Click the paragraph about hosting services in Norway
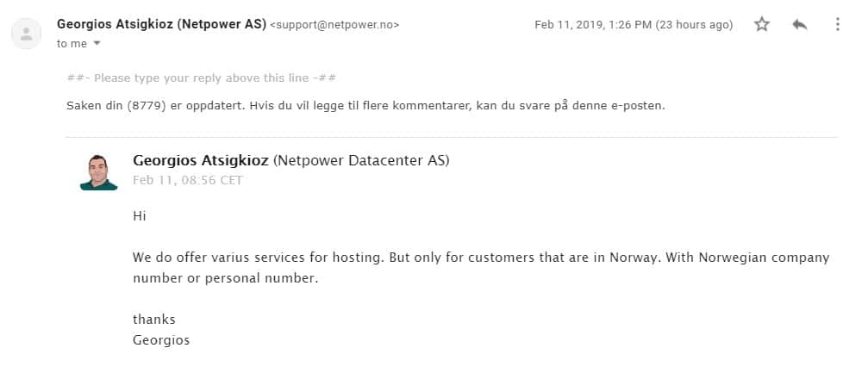868x379 pixels. pos(481,268)
